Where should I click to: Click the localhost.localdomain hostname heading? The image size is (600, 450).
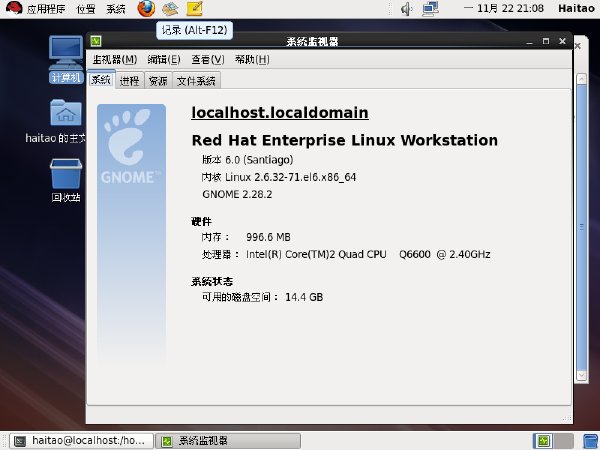[x=280, y=112]
